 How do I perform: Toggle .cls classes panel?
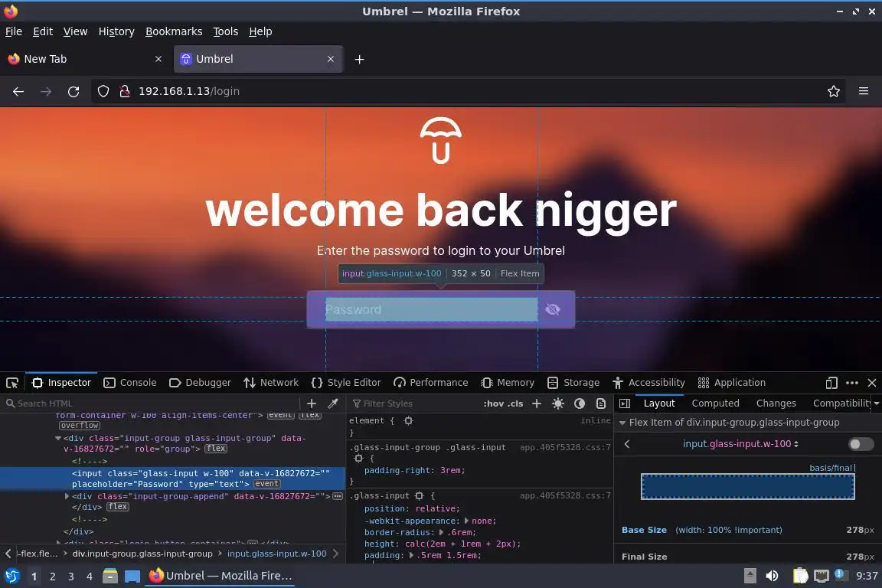(x=515, y=403)
